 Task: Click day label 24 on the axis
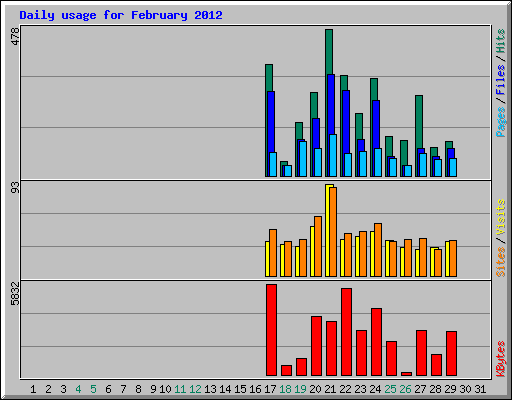coord(375,389)
